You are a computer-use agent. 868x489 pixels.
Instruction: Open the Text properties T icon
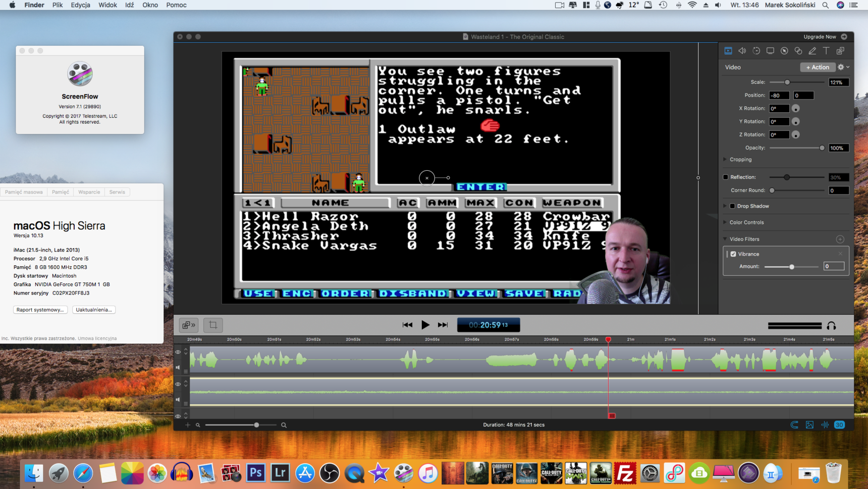pyautogui.click(x=826, y=51)
